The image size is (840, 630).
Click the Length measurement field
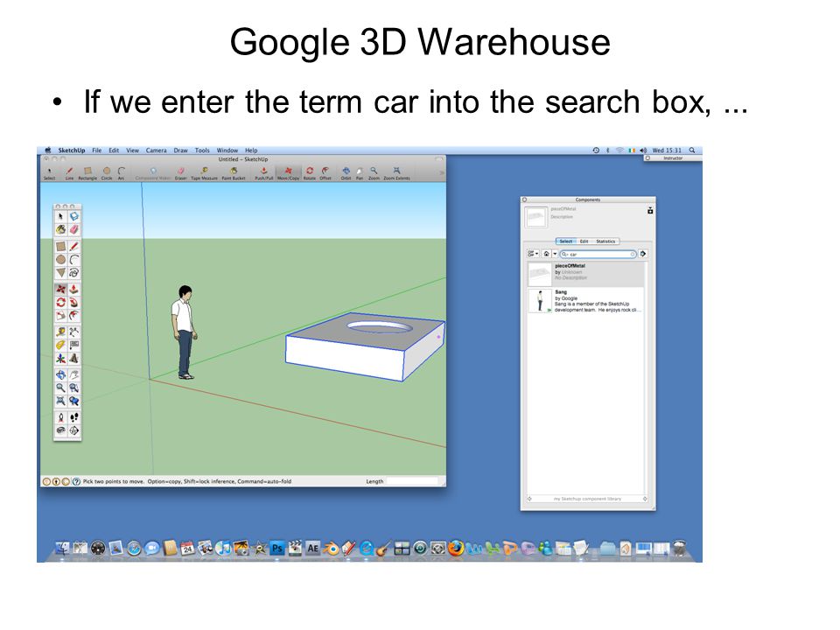(412, 481)
